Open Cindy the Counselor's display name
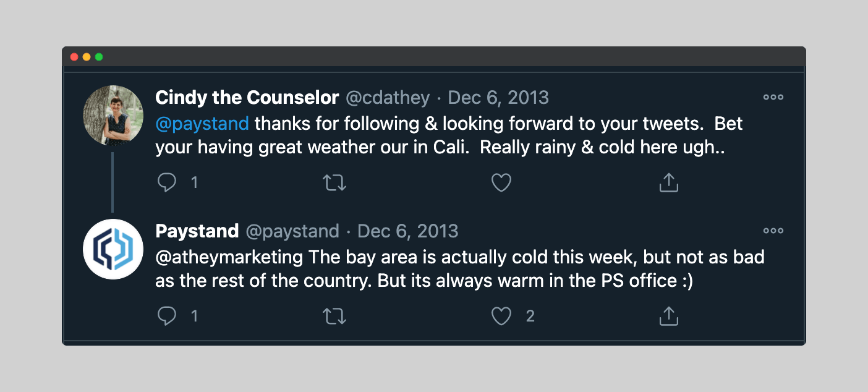Screen dimensions: 868x392 click(x=247, y=98)
